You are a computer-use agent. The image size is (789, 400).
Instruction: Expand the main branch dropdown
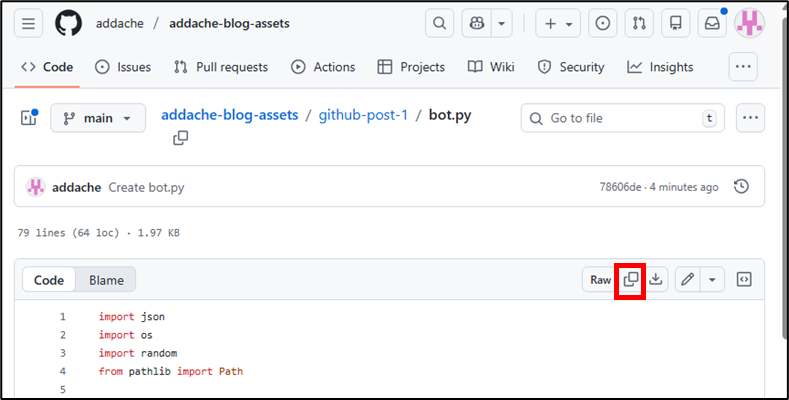(x=98, y=118)
